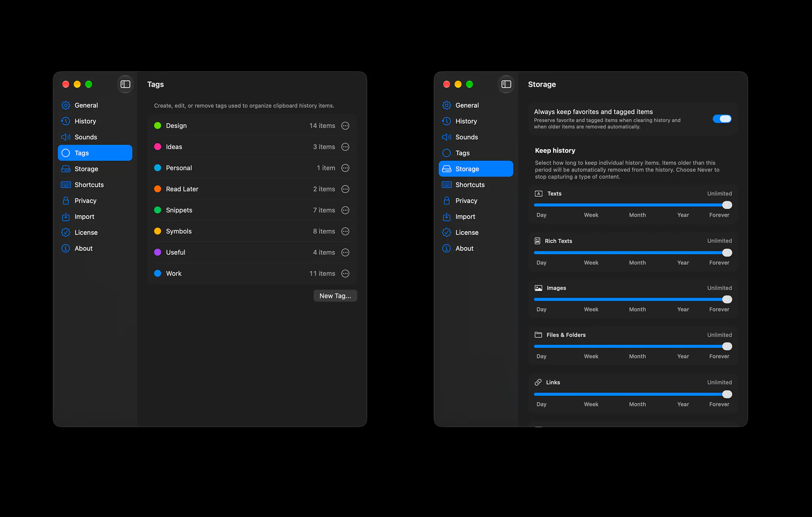Open Sounds in Tags window sidebar
Viewport: 812px width, 517px height.
[x=95, y=137]
